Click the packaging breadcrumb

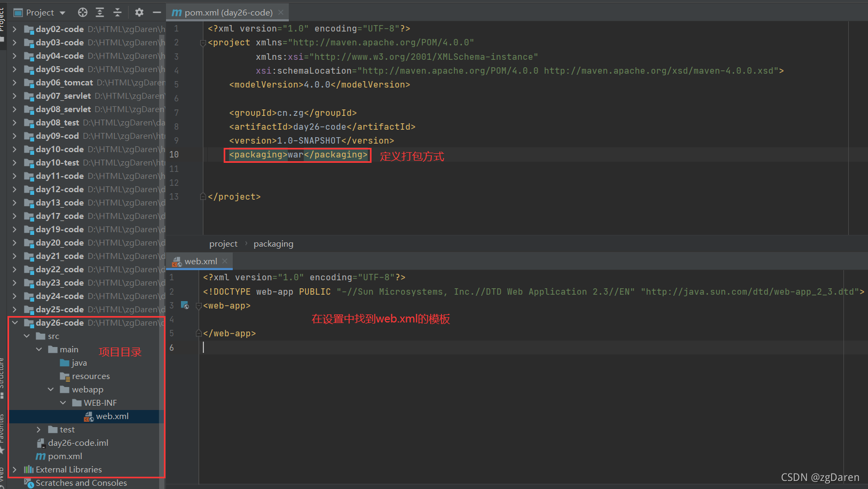tap(273, 244)
